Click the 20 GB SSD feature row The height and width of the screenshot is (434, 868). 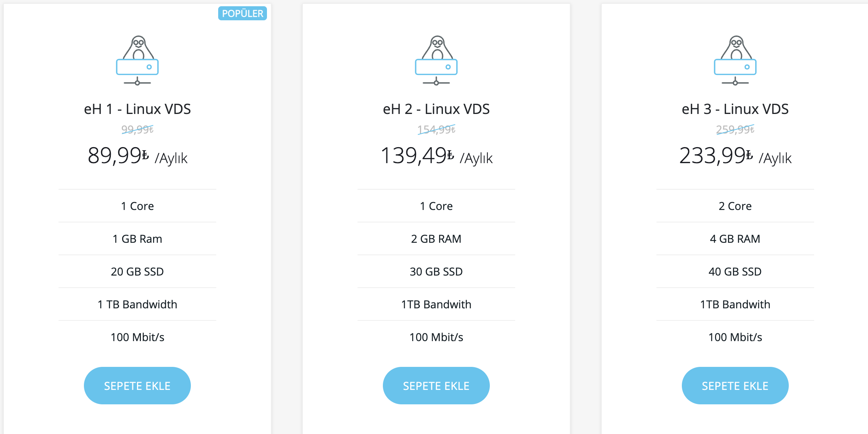pyautogui.click(x=137, y=272)
